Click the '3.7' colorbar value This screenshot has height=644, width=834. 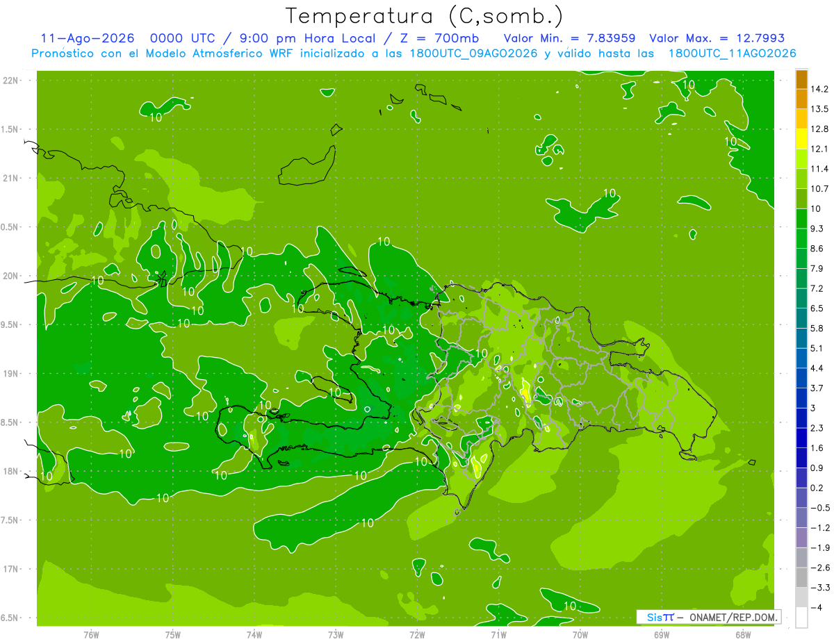818,388
